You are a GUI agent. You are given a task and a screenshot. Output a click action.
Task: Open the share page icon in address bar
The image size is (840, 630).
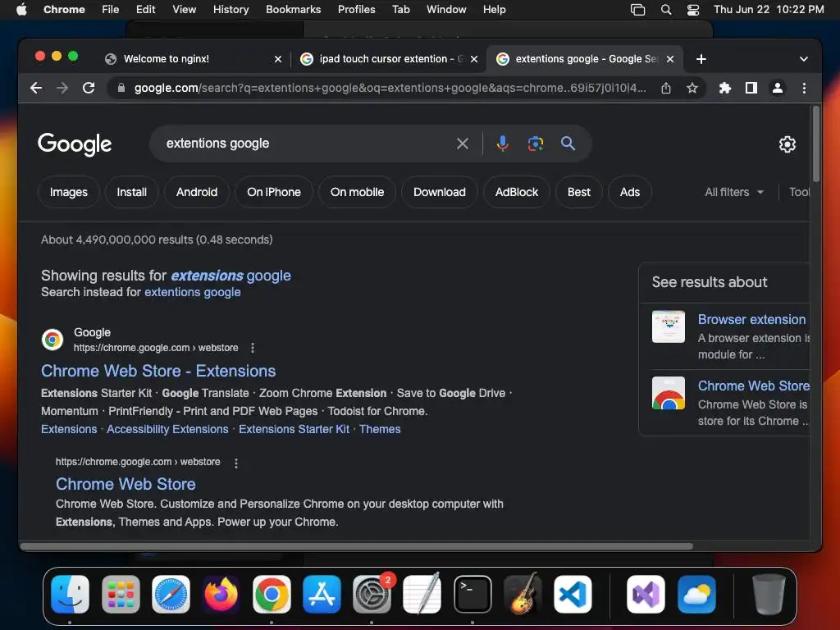tap(666, 88)
